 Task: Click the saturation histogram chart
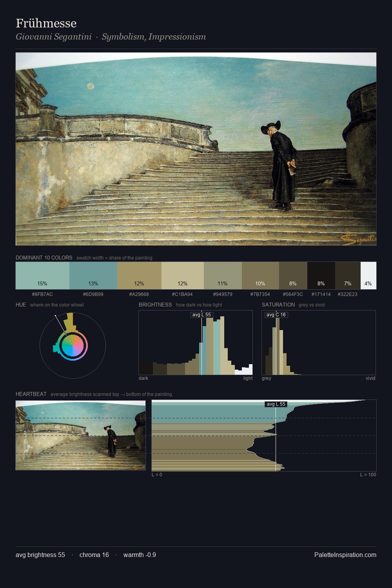(x=319, y=343)
